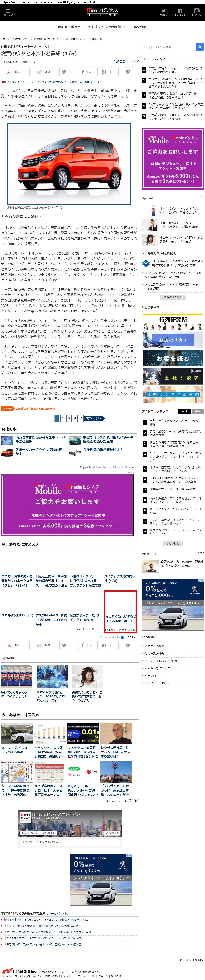Open 池田直渡 author link
Viewport: 205px width, 980px height.
coord(120,61)
